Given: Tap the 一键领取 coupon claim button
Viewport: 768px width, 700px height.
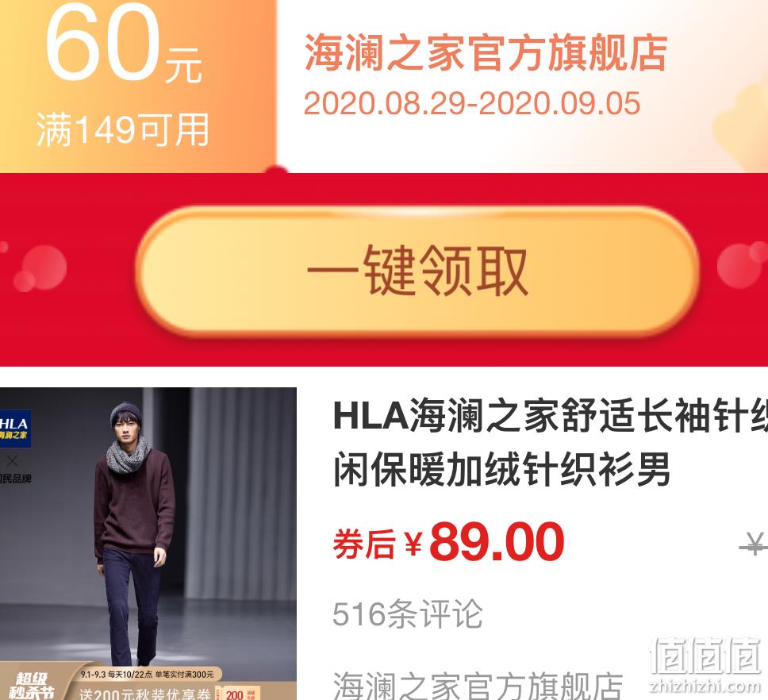Looking at the screenshot, I should pos(417,271).
